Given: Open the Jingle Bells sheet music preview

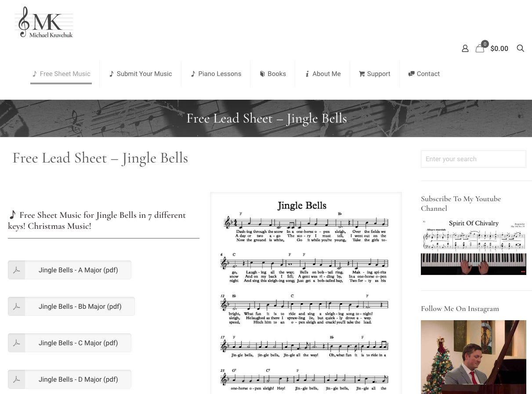Looking at the screenshot, I should click(x=306, y=293).
